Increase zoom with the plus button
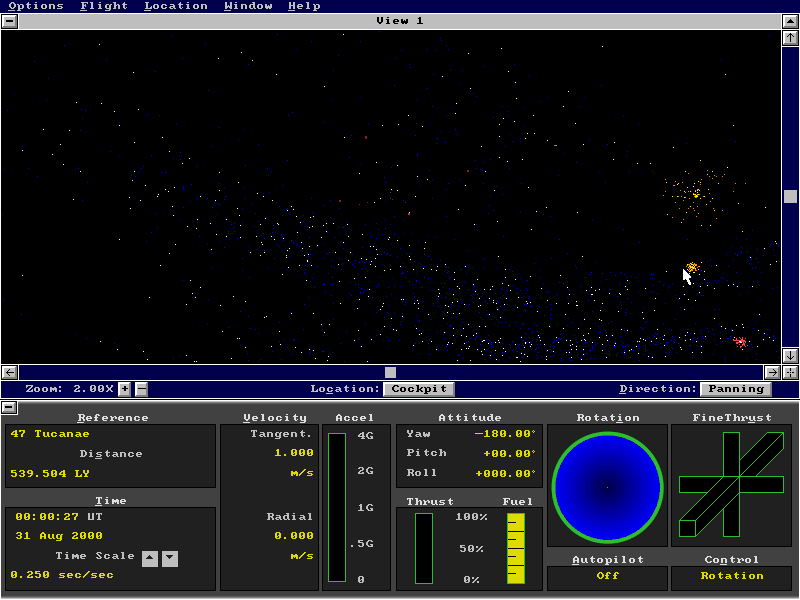Image resolution: width=800 pixels, height=600 pixels. [x=124, y=389]
